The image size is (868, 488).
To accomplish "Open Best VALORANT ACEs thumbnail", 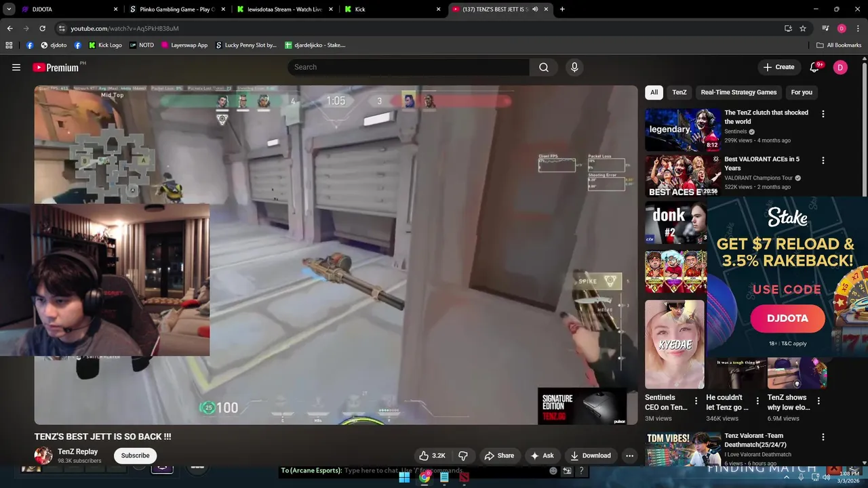I will tap(683, 176).
